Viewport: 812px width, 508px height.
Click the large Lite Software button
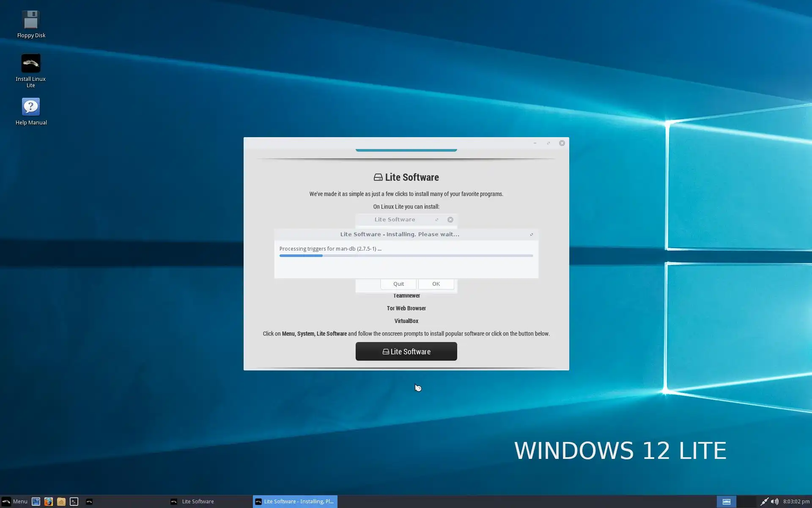point(406,351)
